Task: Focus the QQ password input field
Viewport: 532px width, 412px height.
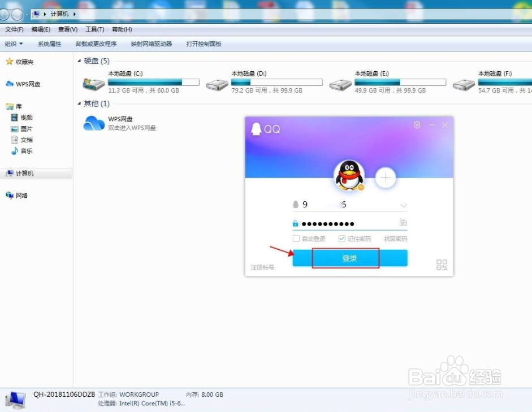Action: (x=349, y=223)
